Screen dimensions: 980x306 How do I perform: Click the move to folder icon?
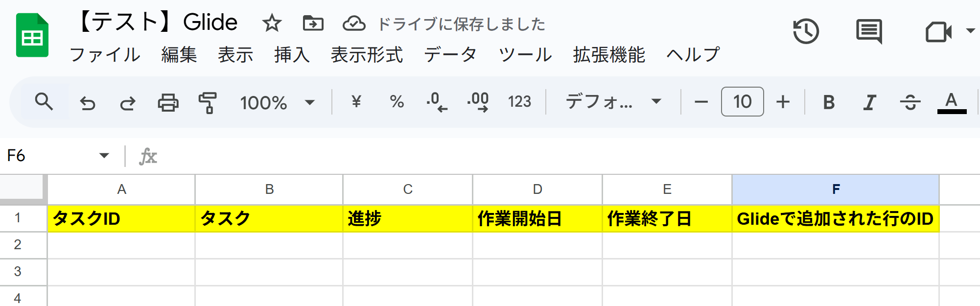click(x=313, y=23)
